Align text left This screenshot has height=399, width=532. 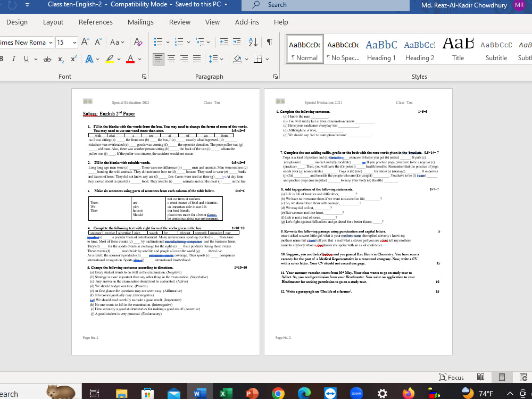click(x=158, y=59)
